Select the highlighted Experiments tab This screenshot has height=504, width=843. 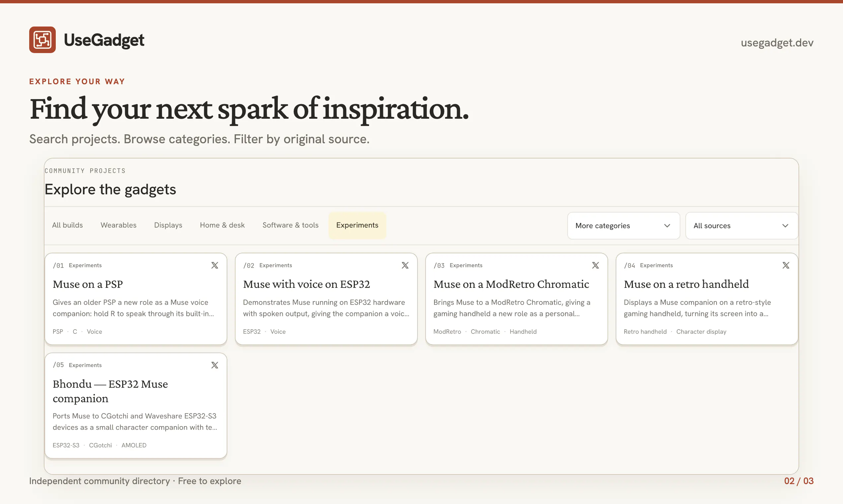pyautogui.click(x=357, y=225)
